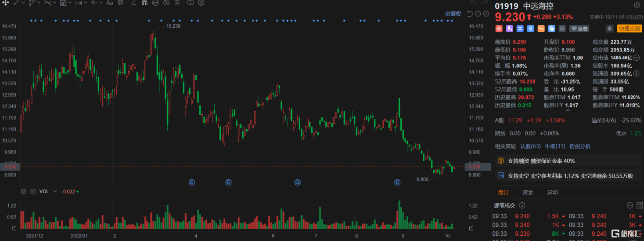This screenshot has height=241, width=644.
Task: Click 支持融资 margin financing row
Action: pyautogui.click(x=568, y=161)
